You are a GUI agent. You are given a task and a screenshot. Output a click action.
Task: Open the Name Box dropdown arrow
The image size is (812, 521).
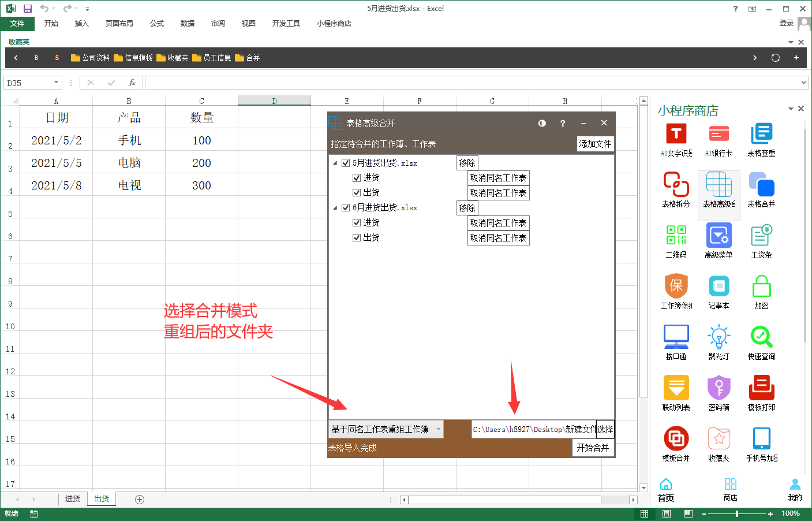[56, 83]
